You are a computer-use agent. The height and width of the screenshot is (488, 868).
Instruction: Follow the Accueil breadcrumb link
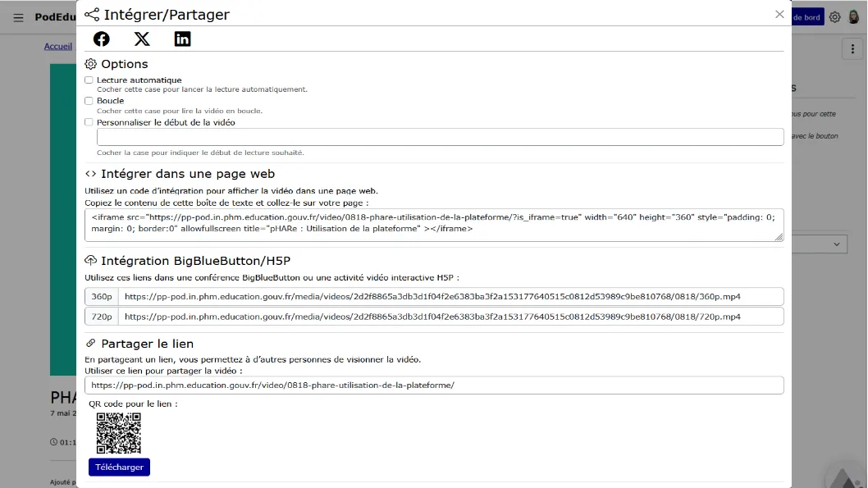pos(58,47)
